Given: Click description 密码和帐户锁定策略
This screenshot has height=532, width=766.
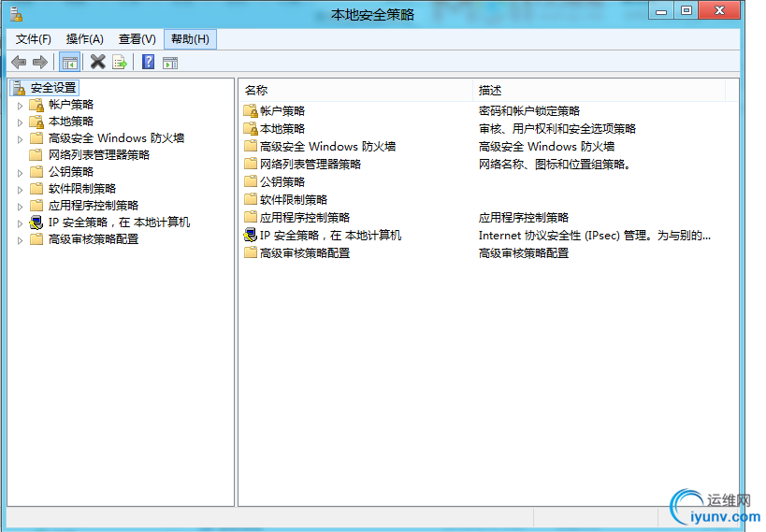Looking at the screenshot, I should (529, 111).
